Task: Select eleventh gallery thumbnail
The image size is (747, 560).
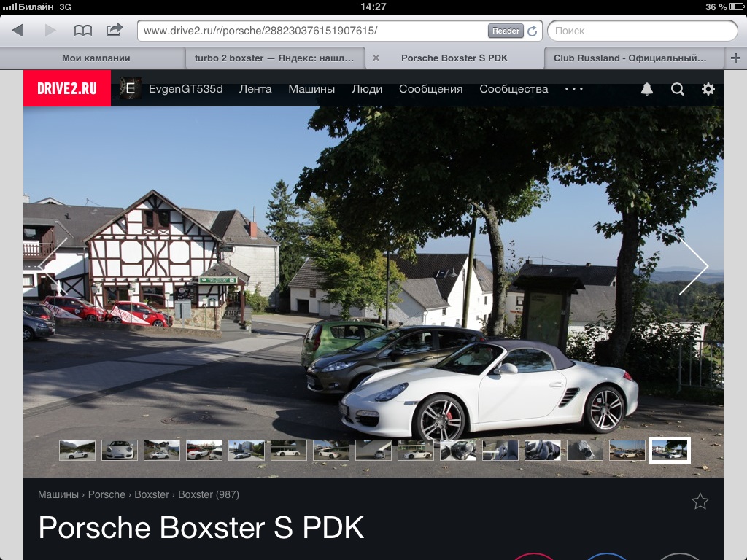Action: coord(500,450)
